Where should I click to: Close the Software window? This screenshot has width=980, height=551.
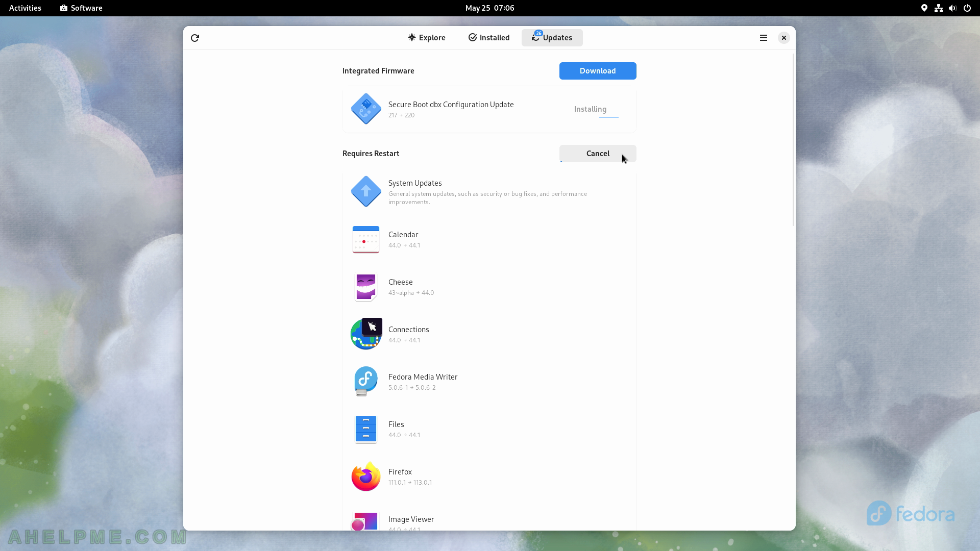784,38
